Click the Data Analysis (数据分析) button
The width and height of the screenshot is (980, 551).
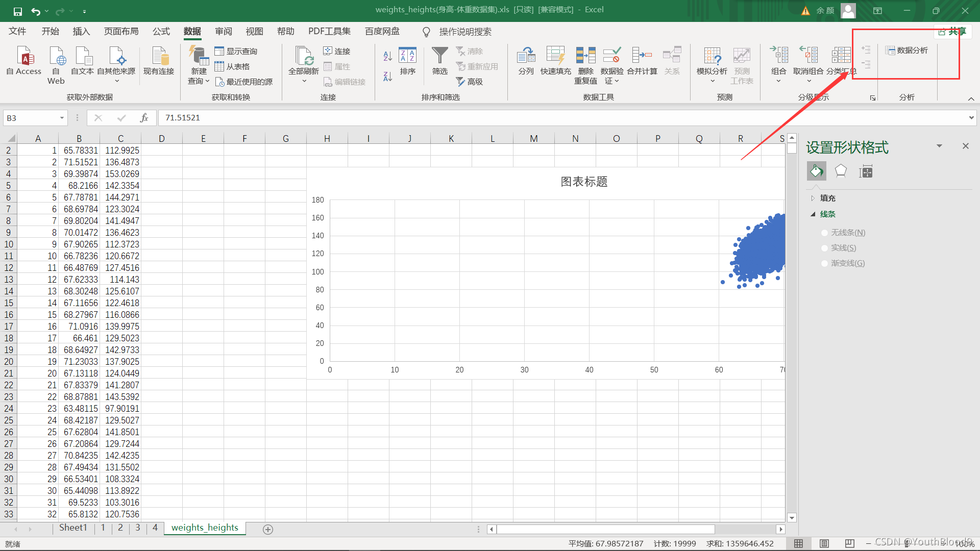pyautogui.click(x=906, y=50)
